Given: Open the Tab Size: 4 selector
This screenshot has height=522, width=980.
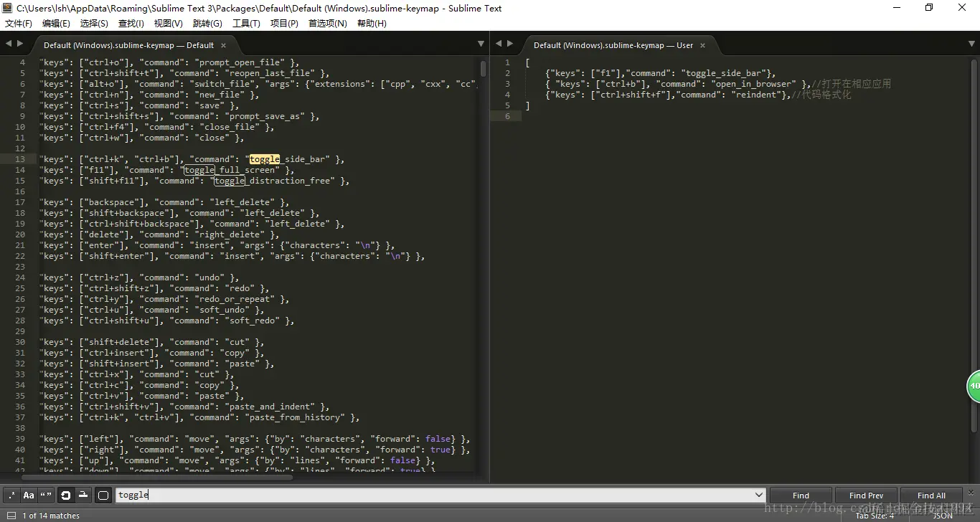Looking at the screenshot, I should click(875, 516).
